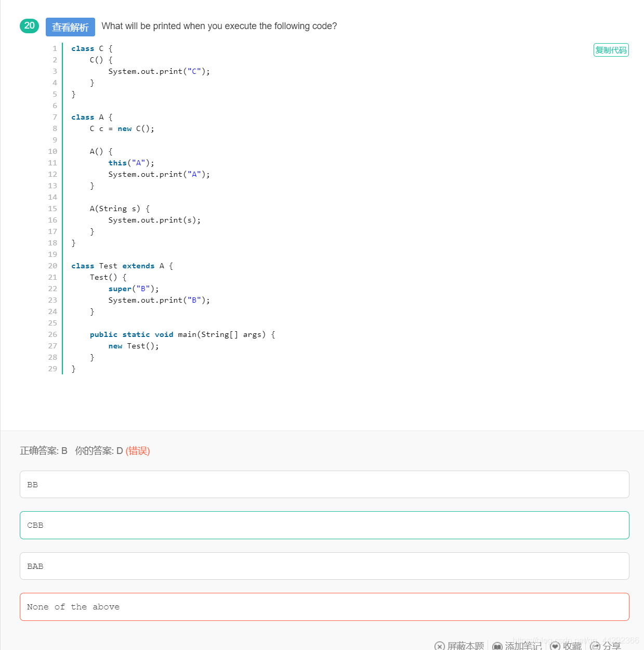Image resolution: width=644 pixels, height=650 pixels.
Task: Click the favorite (收藏) heart icon
Action: [555, 646]
